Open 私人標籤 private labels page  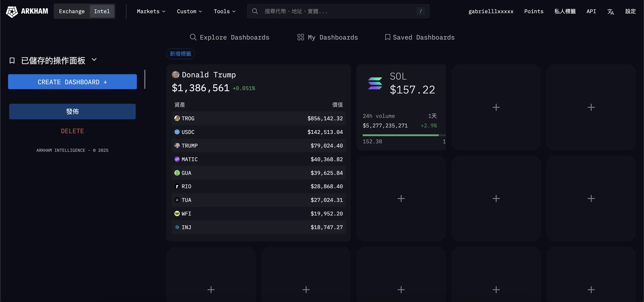[x=565, y=11]
